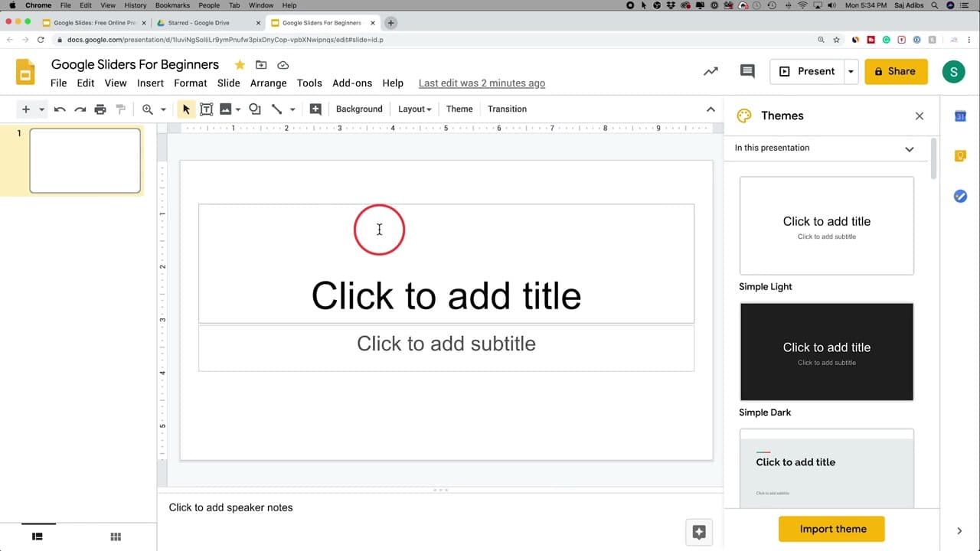The width and height of the screenshot is (980, 551).
Task: Open new slide layout dropdown arrow
Action: click(x=41, y=109)
